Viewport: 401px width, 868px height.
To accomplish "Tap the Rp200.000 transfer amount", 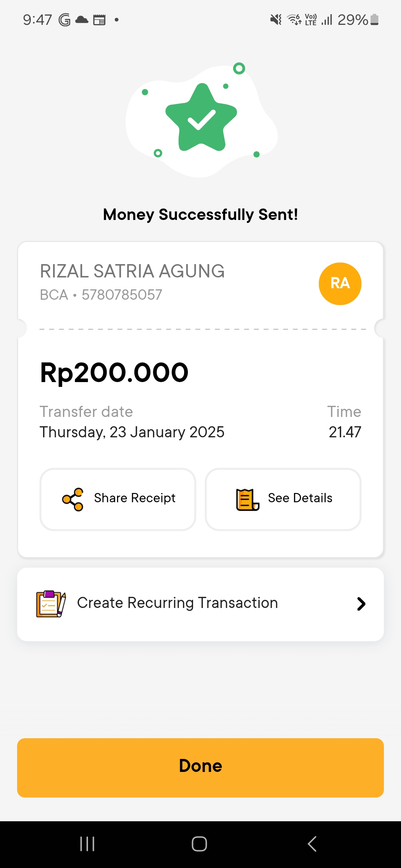I will pyautogui.click(x=114, y=372).
